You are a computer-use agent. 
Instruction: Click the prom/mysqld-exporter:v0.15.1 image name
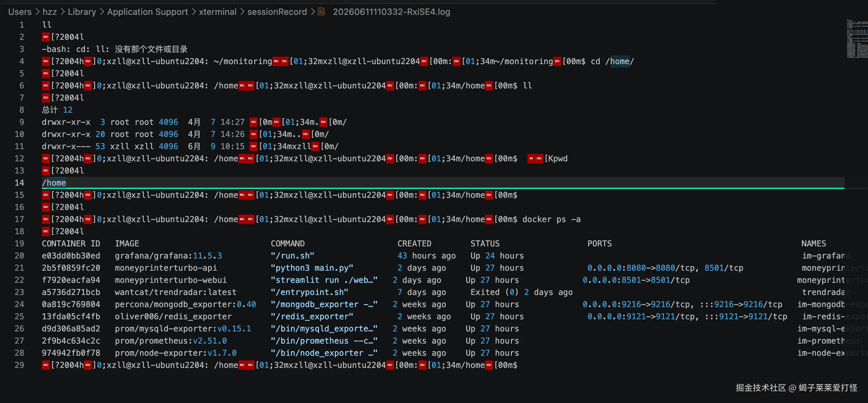183,329
